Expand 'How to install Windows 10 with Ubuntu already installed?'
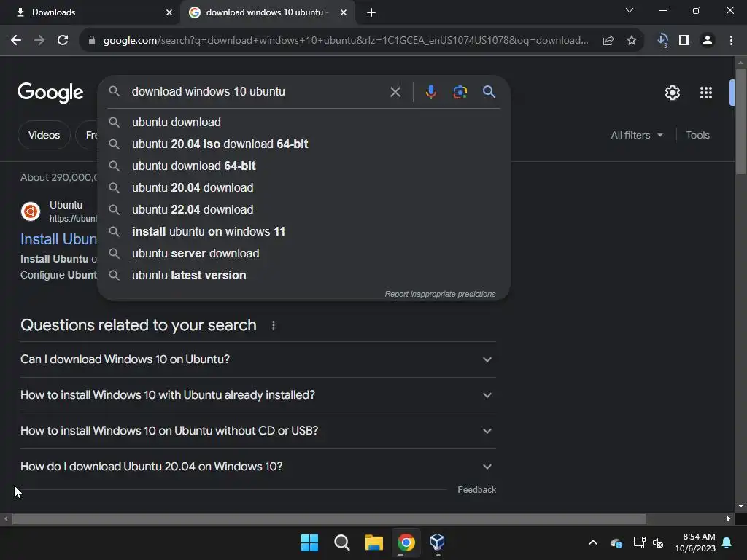The image size is (747, 560). coord(258,395)
